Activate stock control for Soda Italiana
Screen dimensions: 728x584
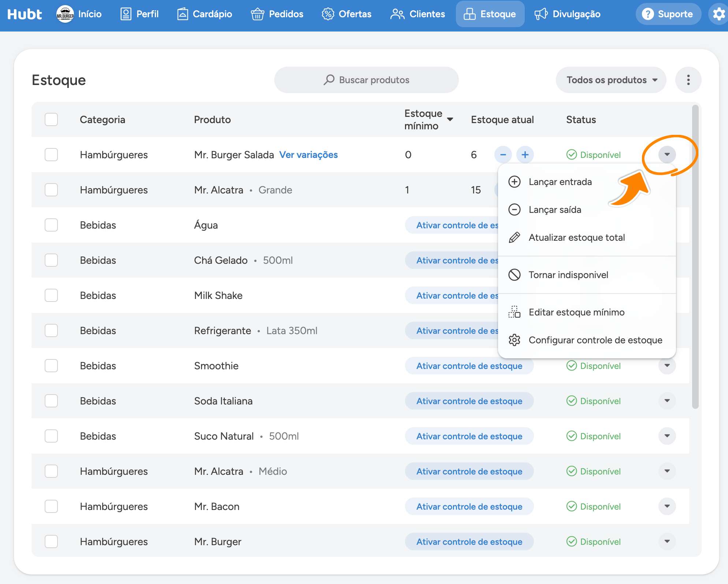[469, 401]
